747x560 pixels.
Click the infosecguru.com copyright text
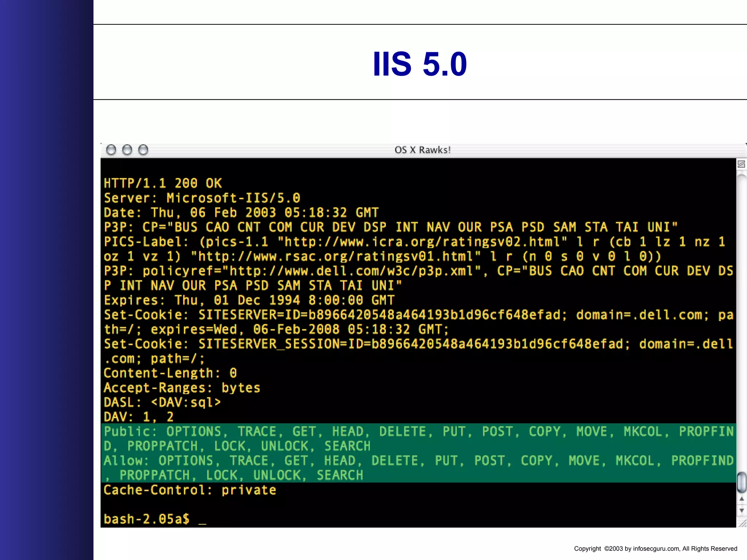point(655,548)
